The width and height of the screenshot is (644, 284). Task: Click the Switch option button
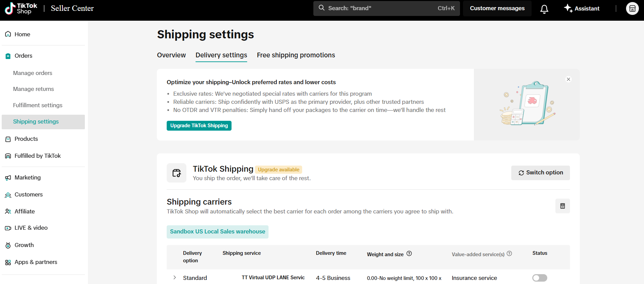540,173
